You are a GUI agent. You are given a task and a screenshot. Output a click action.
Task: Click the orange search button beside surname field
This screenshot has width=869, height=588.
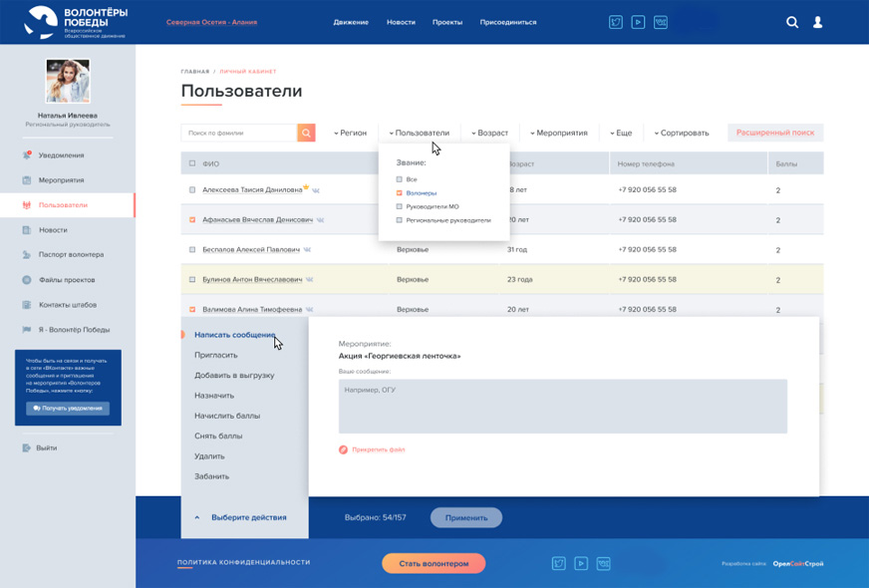306,133
